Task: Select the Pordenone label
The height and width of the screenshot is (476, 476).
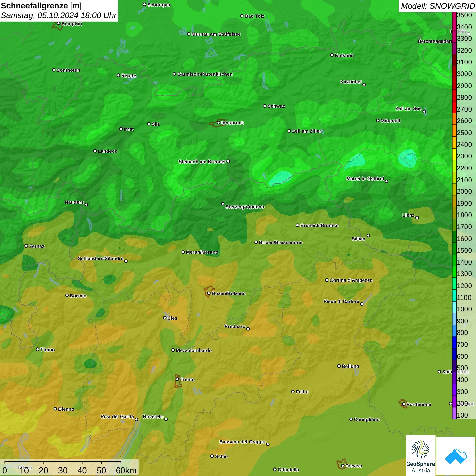Action: (419, 404)
